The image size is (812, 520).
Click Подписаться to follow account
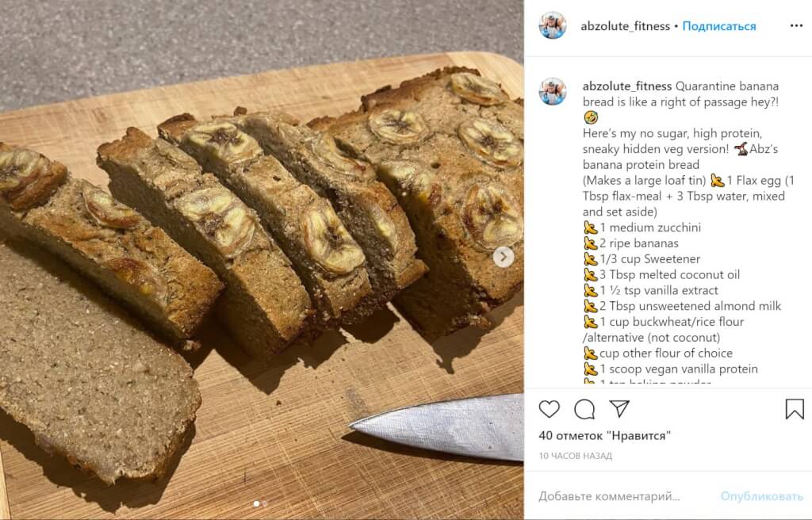point(718,26)
